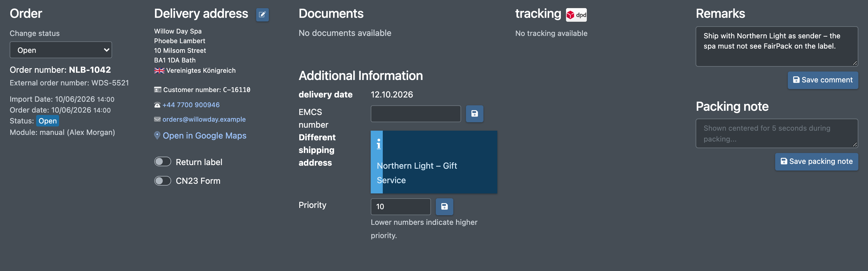The height and width of the screenshot is (271, 868).
Task: Open in Google Maps link
Action: [204, 136]
